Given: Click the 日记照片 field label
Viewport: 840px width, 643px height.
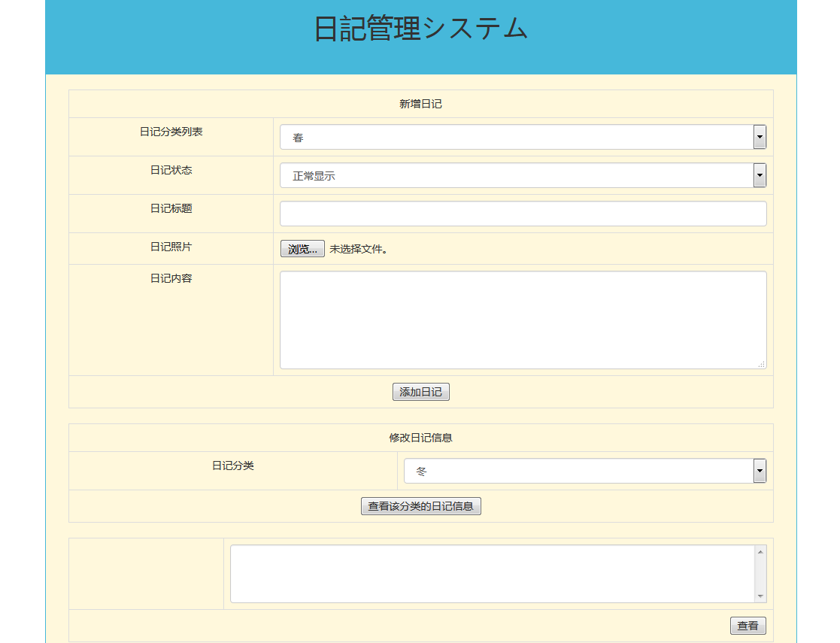Looking at the screenshot, I should coord(171,247).
